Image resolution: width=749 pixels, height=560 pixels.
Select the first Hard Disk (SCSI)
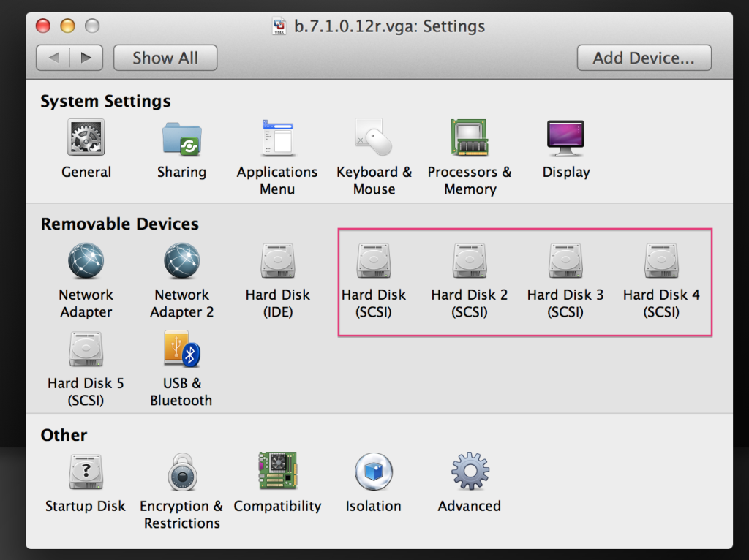pyautogui.click(x=374, y=262)
